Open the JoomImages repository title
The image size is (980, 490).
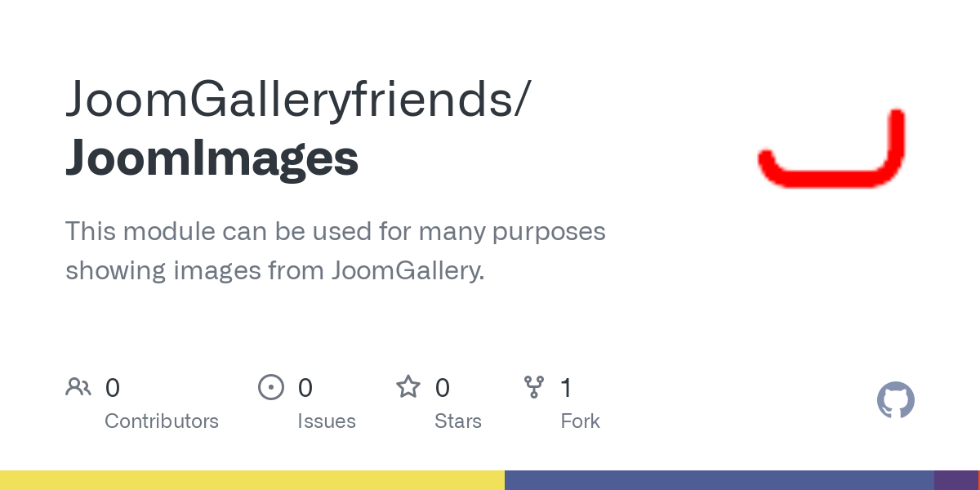pyautogui.click(x=212, y=159)
